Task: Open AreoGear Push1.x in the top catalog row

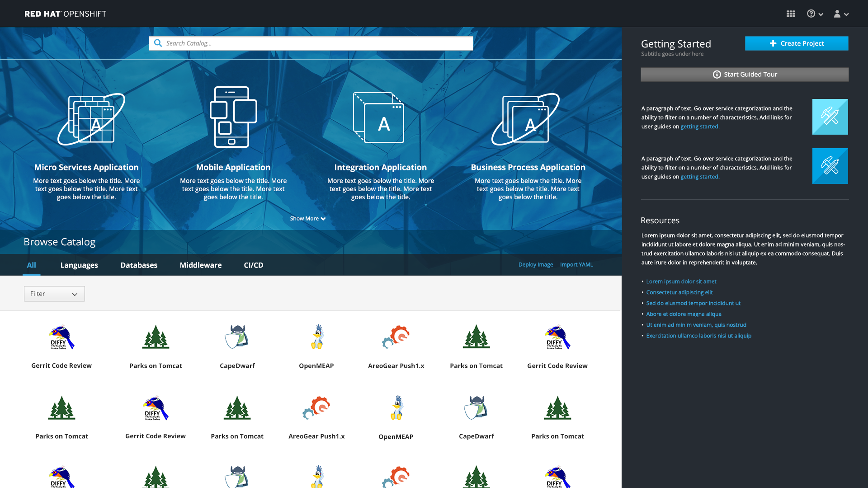Action: point(396,347)
